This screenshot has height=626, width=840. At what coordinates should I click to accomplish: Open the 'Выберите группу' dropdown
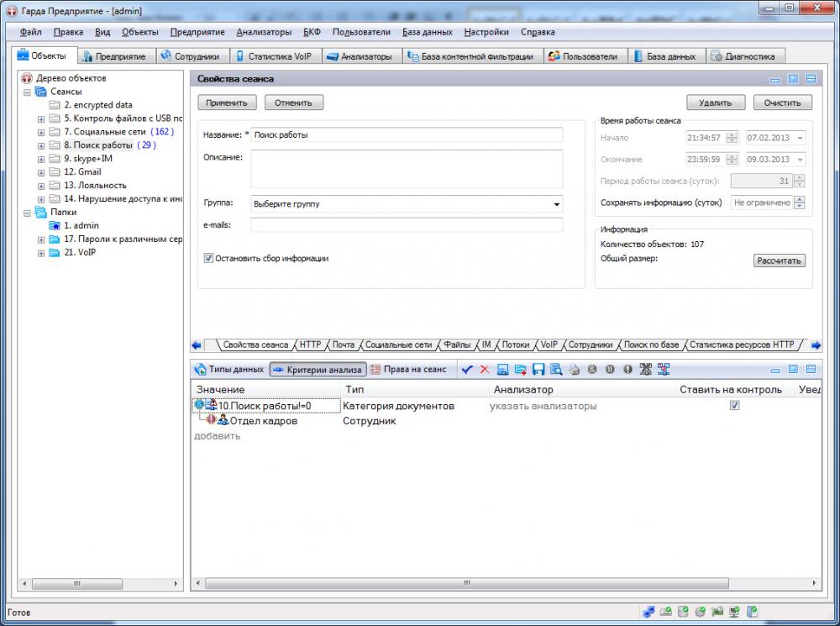pos(407,203)
